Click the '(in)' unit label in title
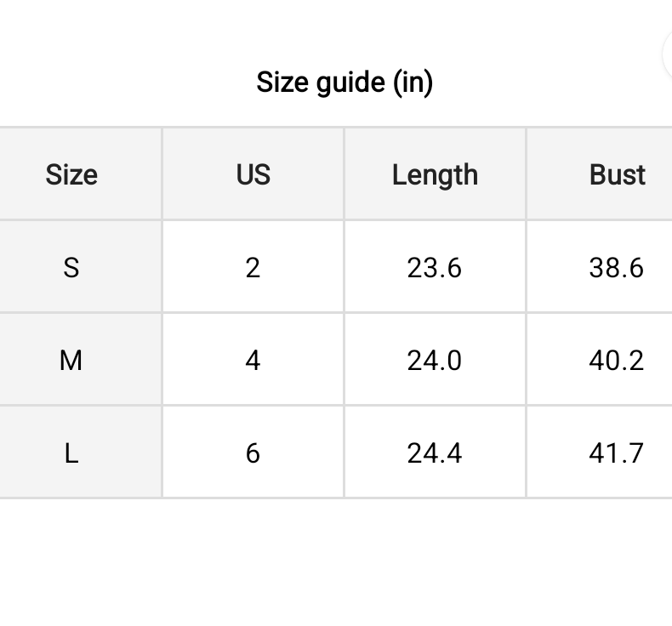This screenshot has width=672, height=626. point(413,83)
